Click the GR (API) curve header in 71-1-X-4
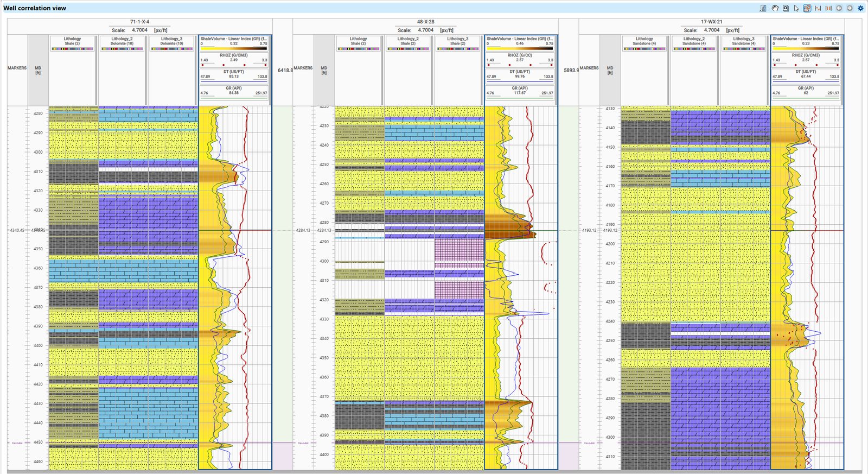This screenshot has width=868, height=474. pos(234,92)
